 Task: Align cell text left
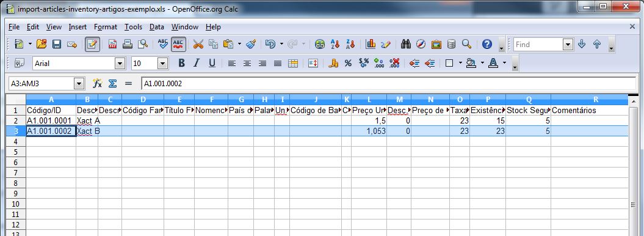232,64
